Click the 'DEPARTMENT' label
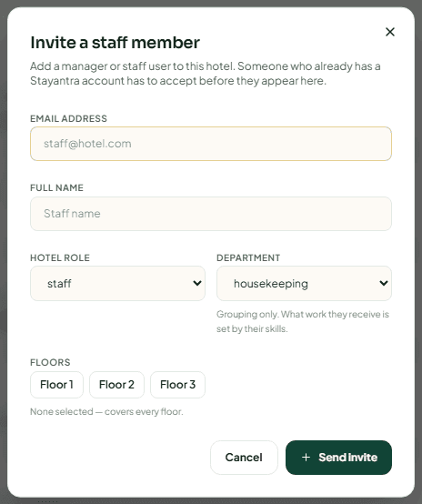 248,257
